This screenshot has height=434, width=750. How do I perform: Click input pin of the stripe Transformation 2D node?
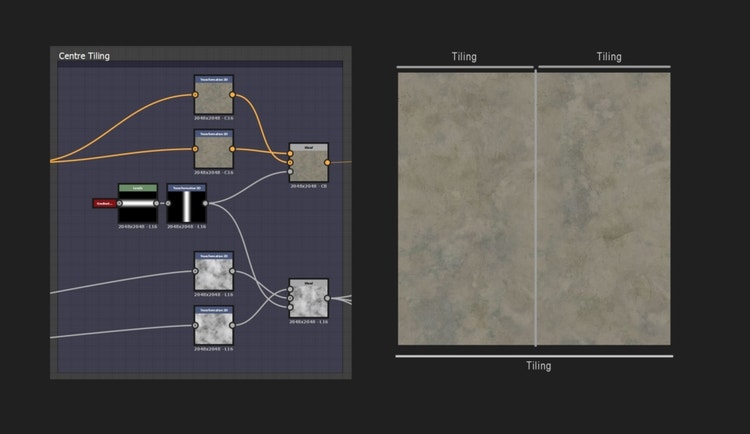pyautogui.click(x=168, y=203)
